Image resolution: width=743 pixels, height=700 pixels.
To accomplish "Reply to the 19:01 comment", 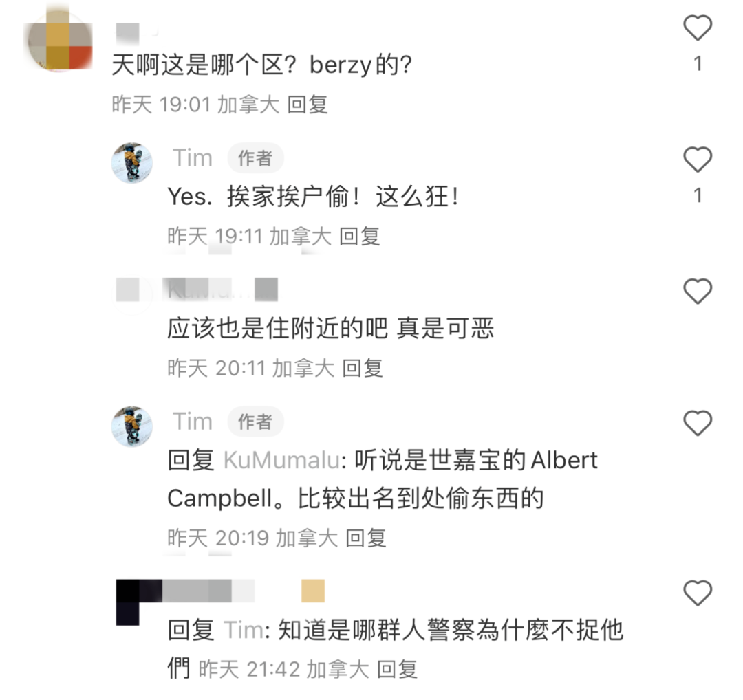I will [308, 105].
